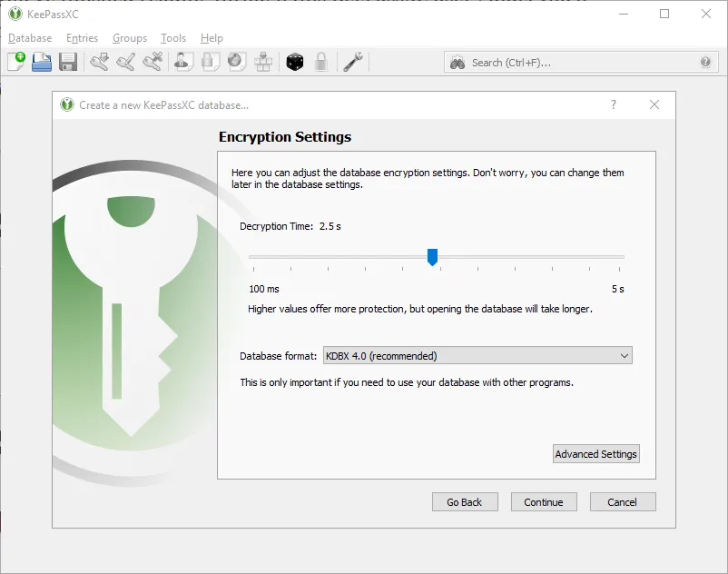
Task: Minimize the KeePassXC window
Action: point(624,14)
